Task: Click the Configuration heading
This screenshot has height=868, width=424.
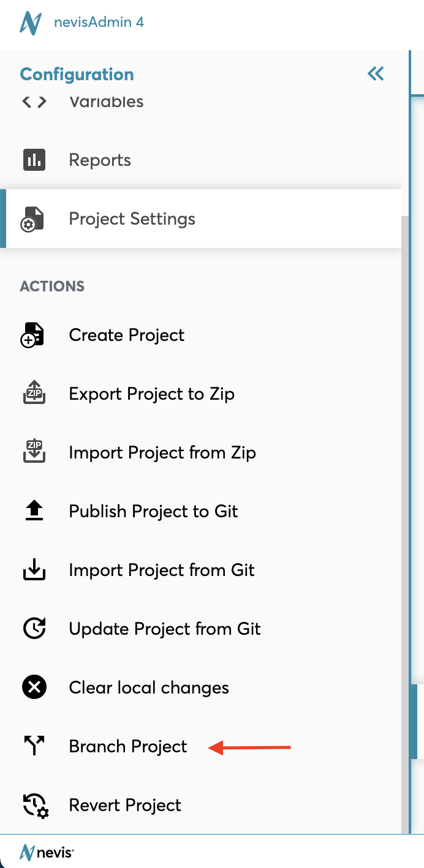Action: coord(77,75)
